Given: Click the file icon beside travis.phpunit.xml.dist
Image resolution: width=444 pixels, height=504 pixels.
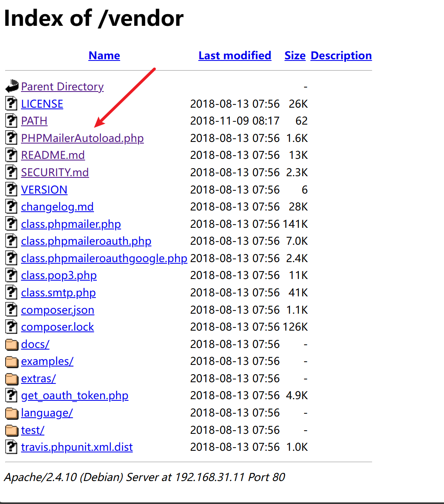Looking at the screenshot, I should [x=12, y=447].
